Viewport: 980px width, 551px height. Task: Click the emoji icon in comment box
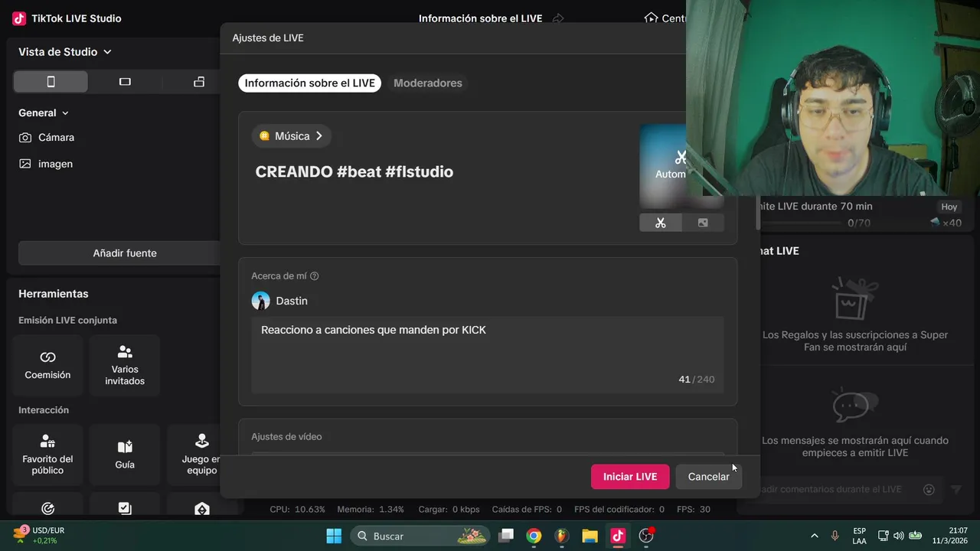coord(929,489)
